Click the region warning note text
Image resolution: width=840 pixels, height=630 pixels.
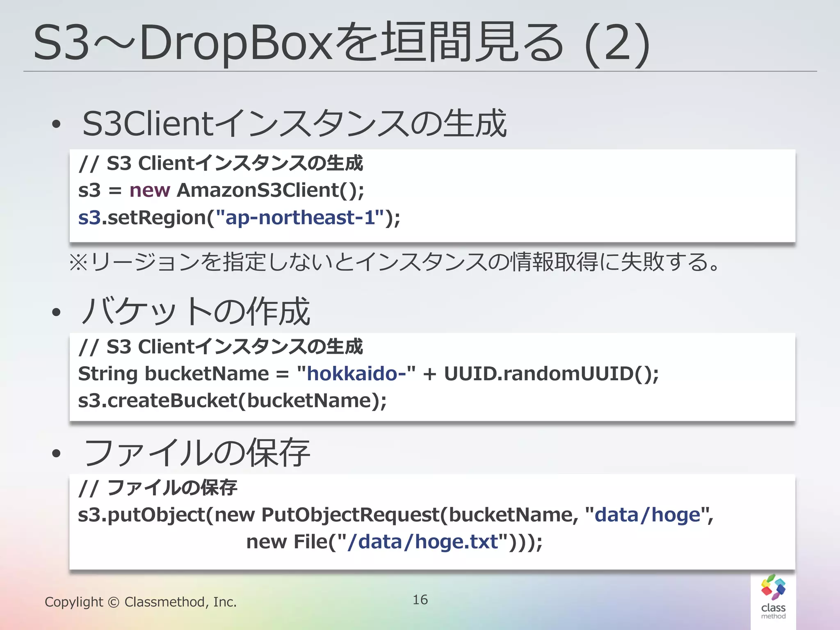394,262
